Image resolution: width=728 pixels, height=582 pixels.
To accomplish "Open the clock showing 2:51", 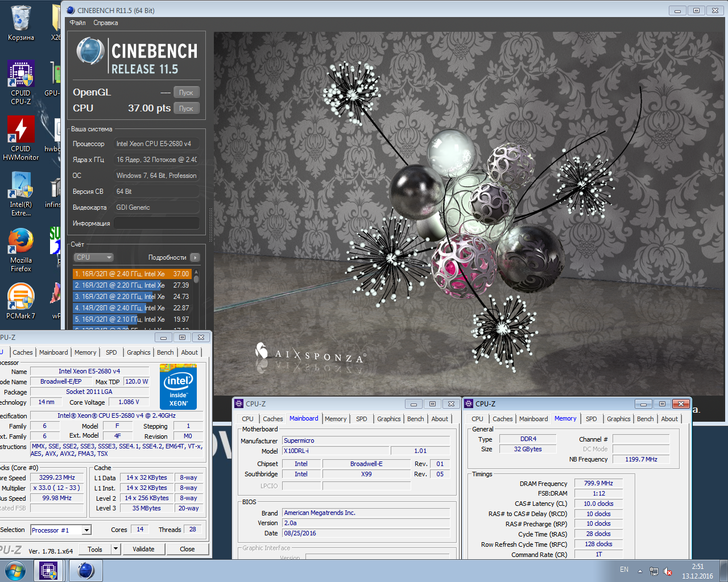I will click(698, 571).
